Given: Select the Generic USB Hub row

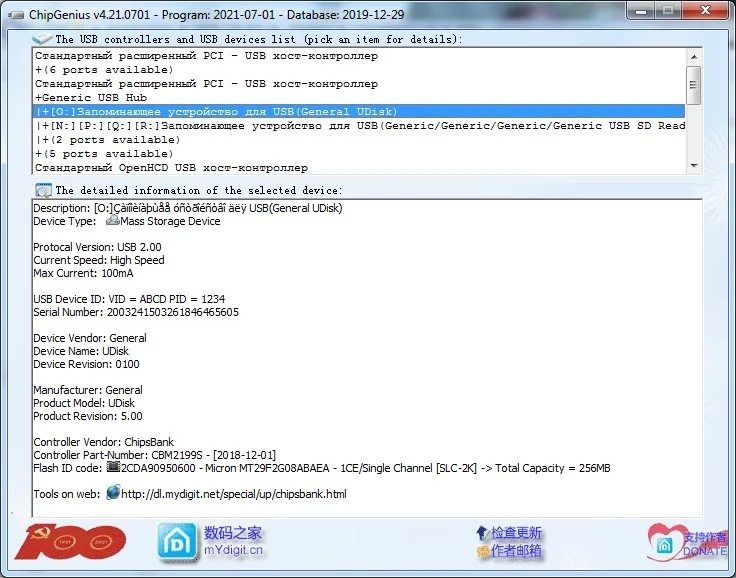Looking at the screenshot, I should tap(359, 98).
